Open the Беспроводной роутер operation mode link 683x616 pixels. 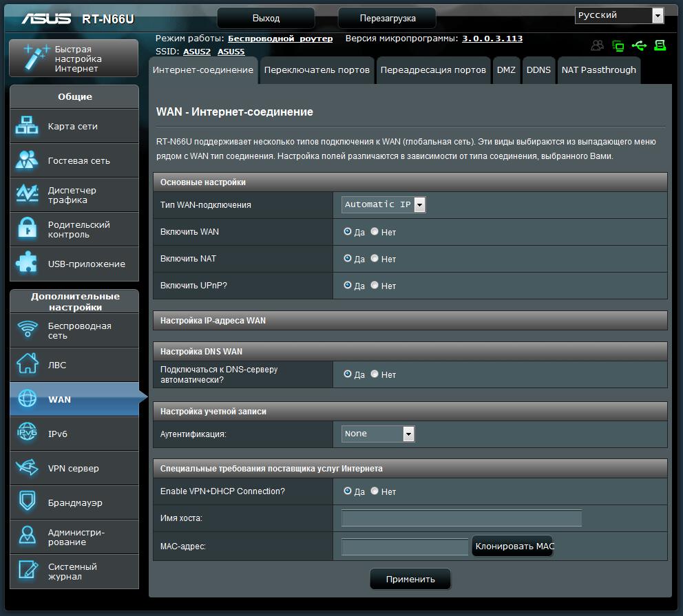pyautogui.click(x=280, y=39)
